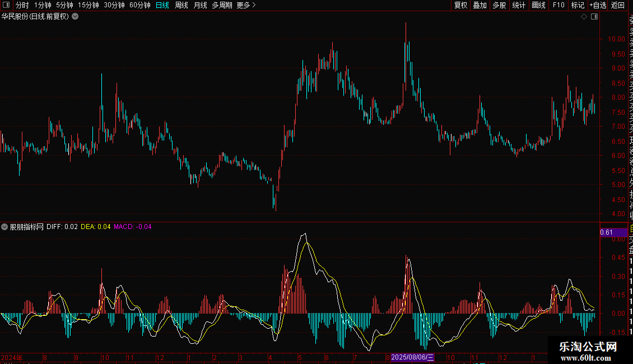This screenshot has width=633, height=364.
Task: Switch chart to 周线 weekly period
Action: pyautogui.click(x=181, y=5)
